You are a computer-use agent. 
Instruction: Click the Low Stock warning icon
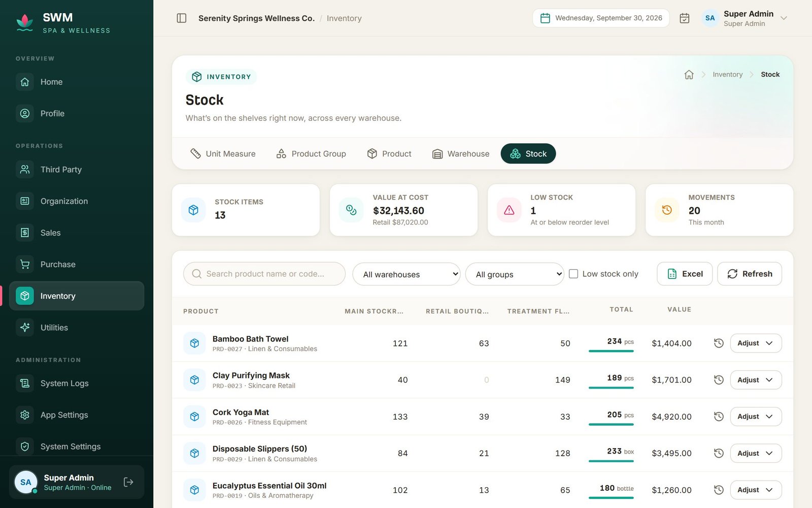click(509, 210)
